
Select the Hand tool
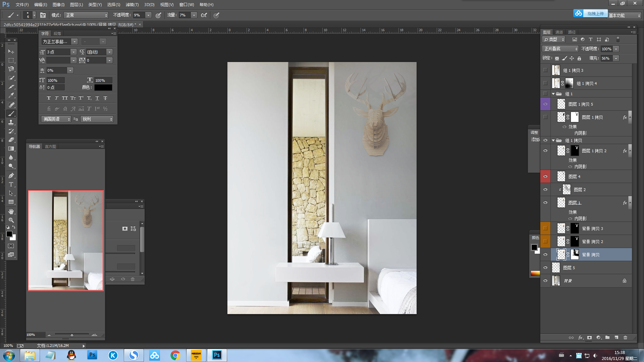coord(11,212)
